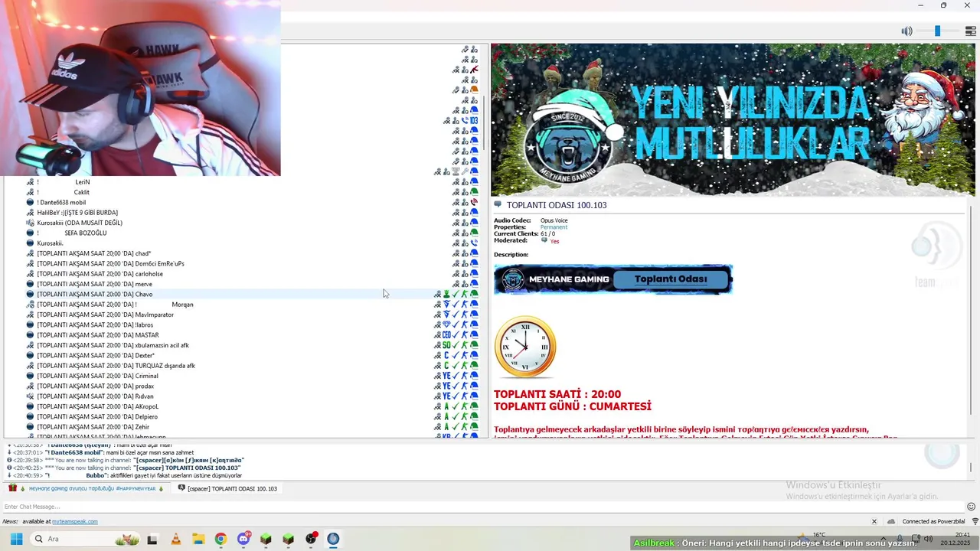The image size is (980, 551).
Task: Open the Windows Start menu
Action: click(x=15, y=539)
